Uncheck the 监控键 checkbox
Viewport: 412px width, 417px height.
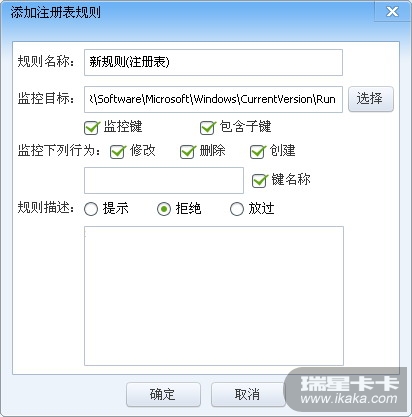(x=91, y=127)
